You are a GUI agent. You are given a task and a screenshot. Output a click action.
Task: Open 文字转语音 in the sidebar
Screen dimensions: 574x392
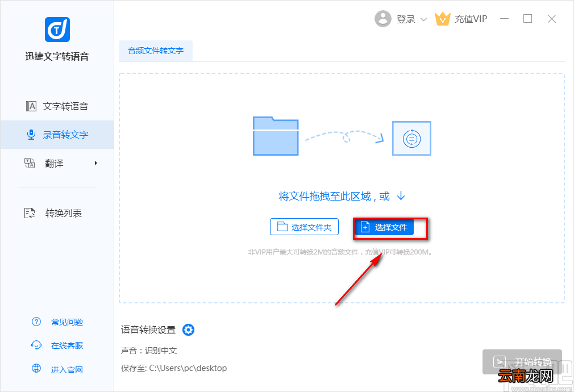click(57, 106)
